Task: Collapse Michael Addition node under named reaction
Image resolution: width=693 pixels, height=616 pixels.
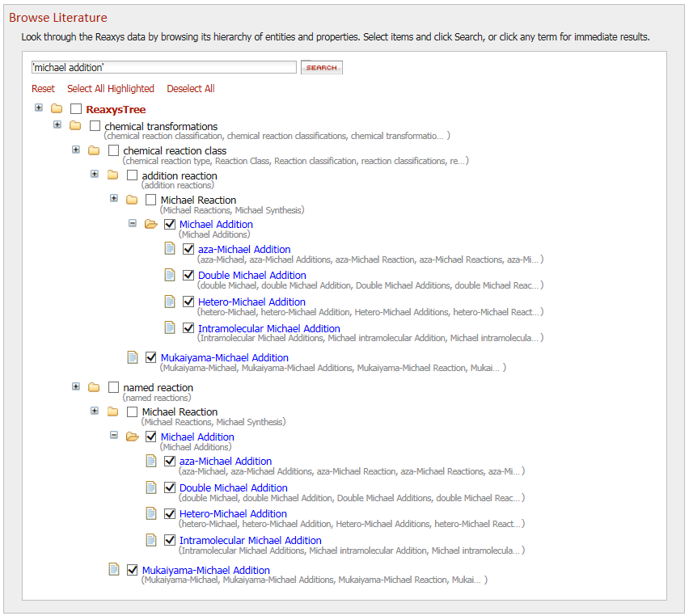Action: [x=114, y=435]
